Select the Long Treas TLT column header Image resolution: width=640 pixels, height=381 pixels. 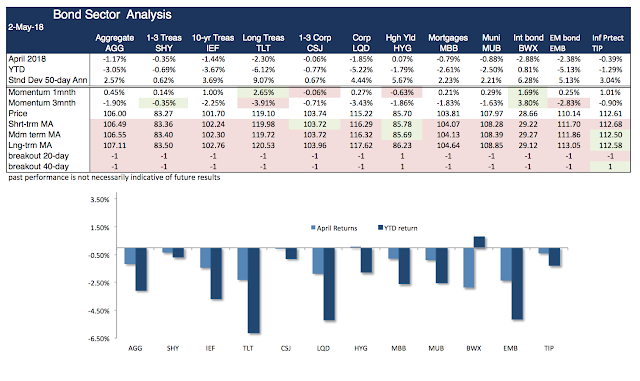point(263,43)
